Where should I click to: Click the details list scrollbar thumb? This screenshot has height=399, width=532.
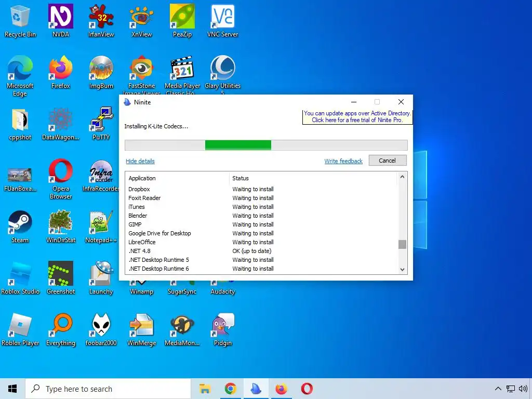(x=402, y=244)
